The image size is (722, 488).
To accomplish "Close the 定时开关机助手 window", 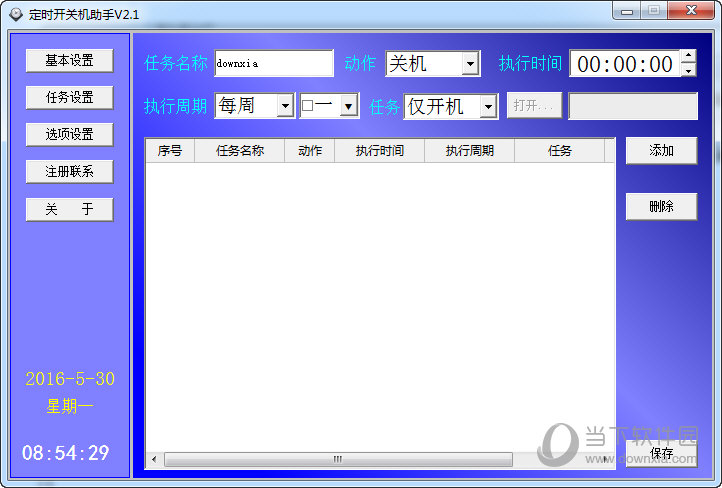I will coord(691,11).
